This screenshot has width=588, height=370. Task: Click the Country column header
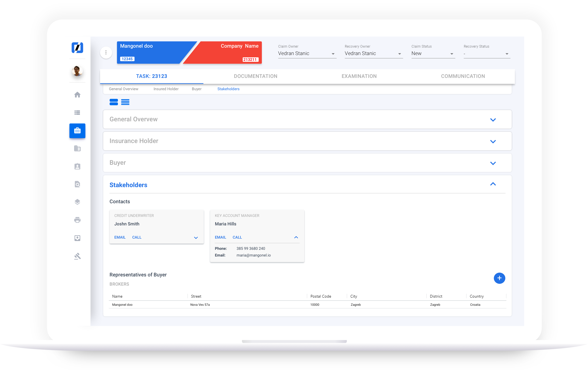point(476,296)
